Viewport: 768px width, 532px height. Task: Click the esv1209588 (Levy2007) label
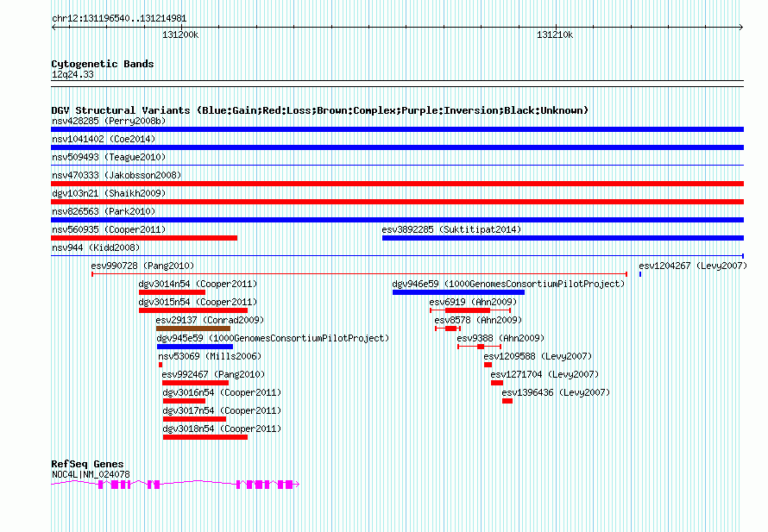[x=538, y=356]
